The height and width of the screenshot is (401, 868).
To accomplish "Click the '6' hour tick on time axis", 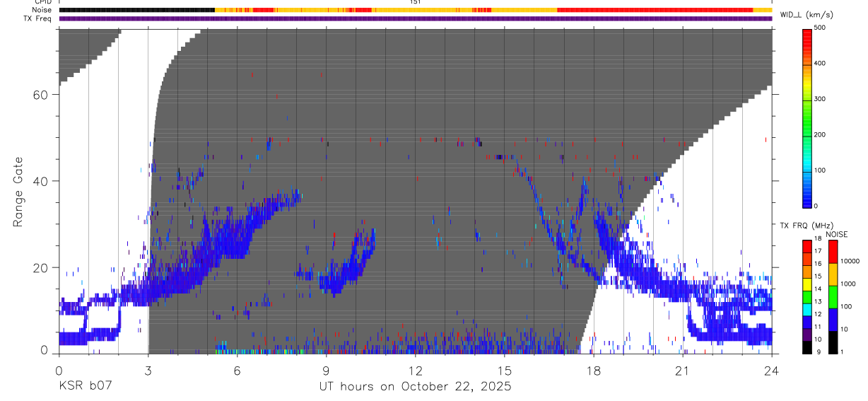I will [x=237, y=370].
